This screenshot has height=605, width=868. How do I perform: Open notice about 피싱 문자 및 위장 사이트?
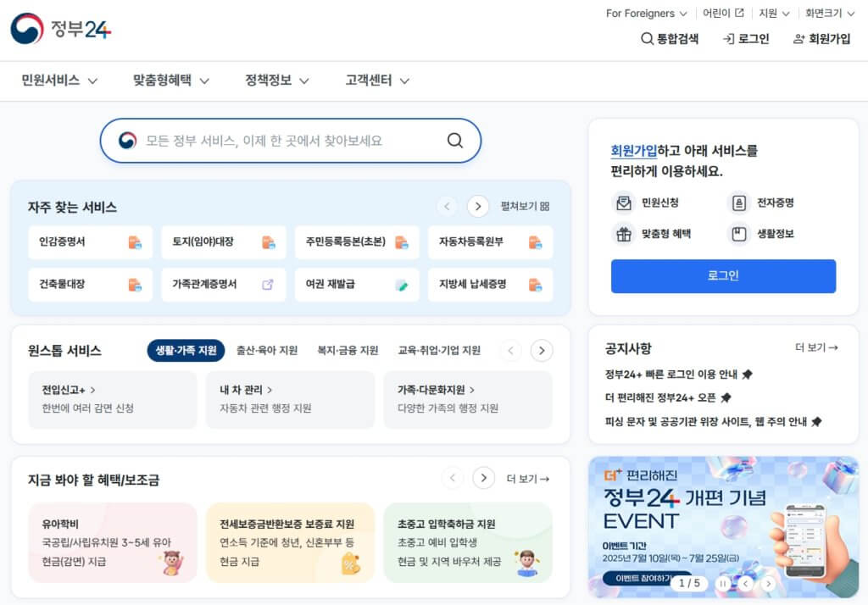tap(713, 422)
